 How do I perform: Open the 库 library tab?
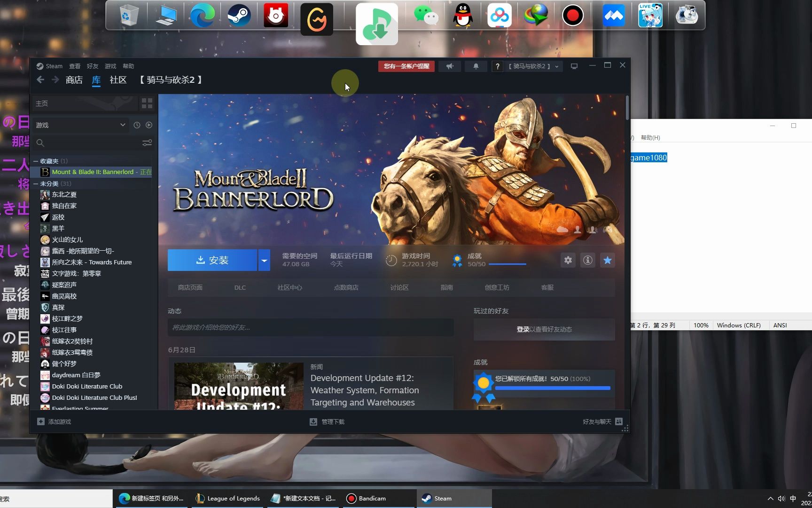[96, 80]
